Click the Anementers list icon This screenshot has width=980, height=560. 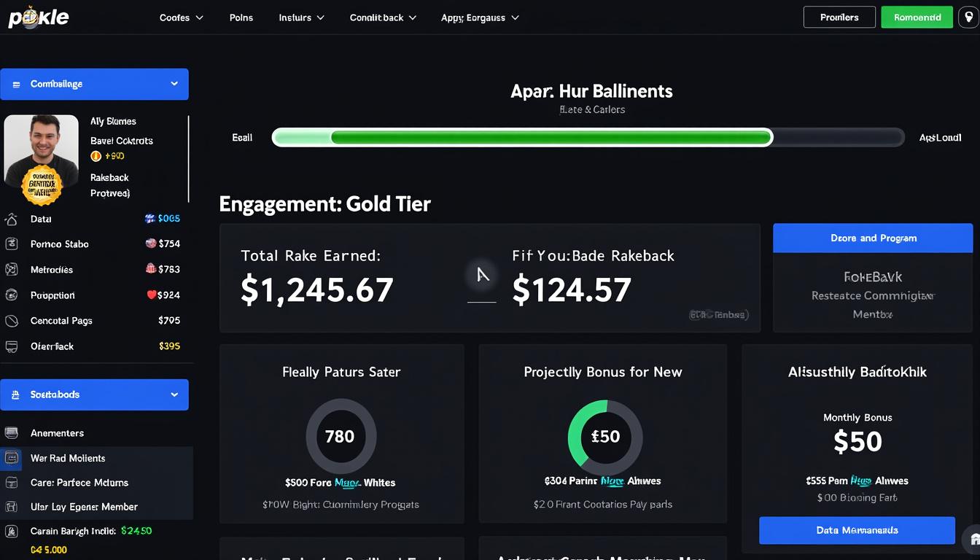coord(12,432)
